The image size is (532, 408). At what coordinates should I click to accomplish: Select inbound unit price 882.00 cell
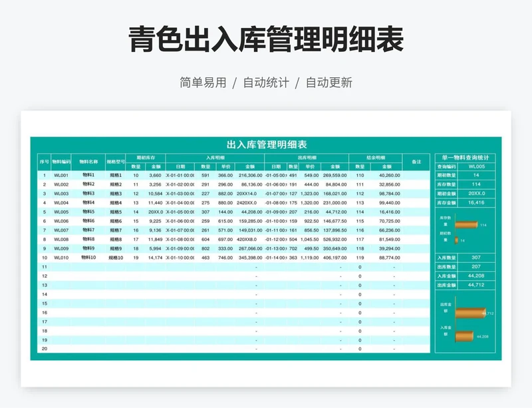coord(225,194)
